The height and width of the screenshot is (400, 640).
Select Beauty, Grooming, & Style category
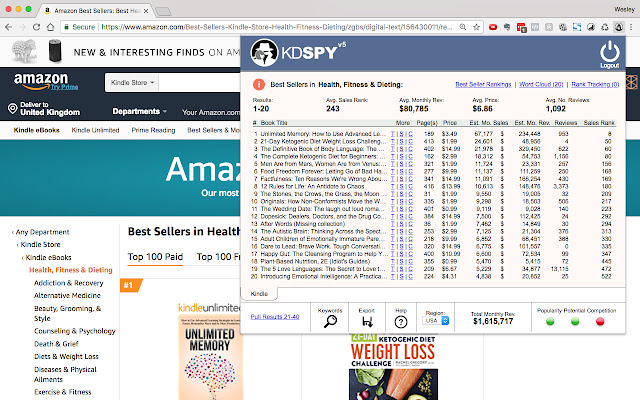[x=67, y=313]
